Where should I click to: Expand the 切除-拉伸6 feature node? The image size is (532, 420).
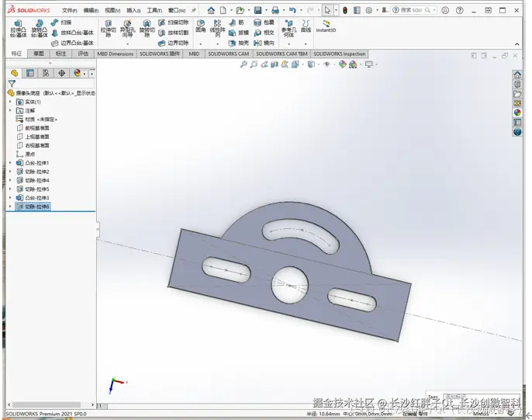[10, 206]
